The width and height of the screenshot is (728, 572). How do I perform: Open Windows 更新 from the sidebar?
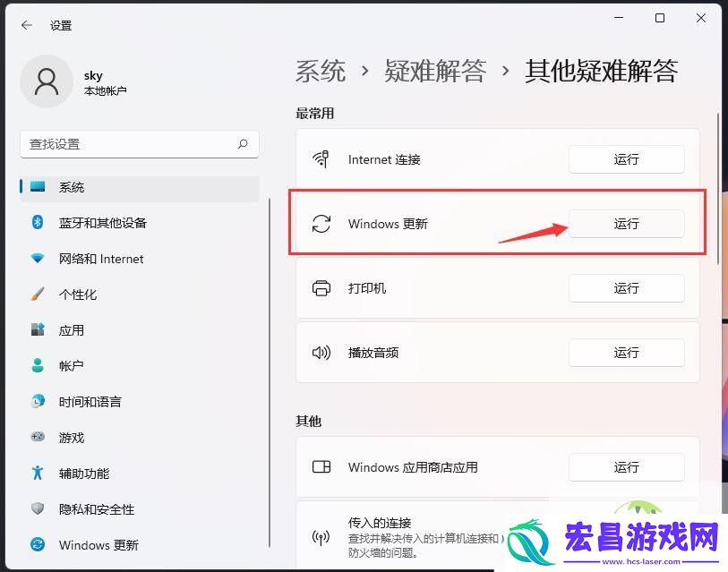click(x=140, y=544)
